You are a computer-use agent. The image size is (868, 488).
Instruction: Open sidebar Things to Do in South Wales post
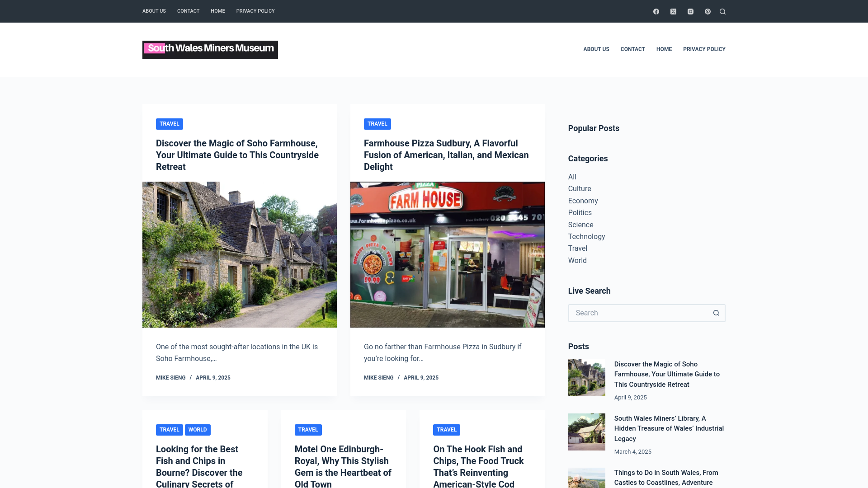click(x=666, y=478)
